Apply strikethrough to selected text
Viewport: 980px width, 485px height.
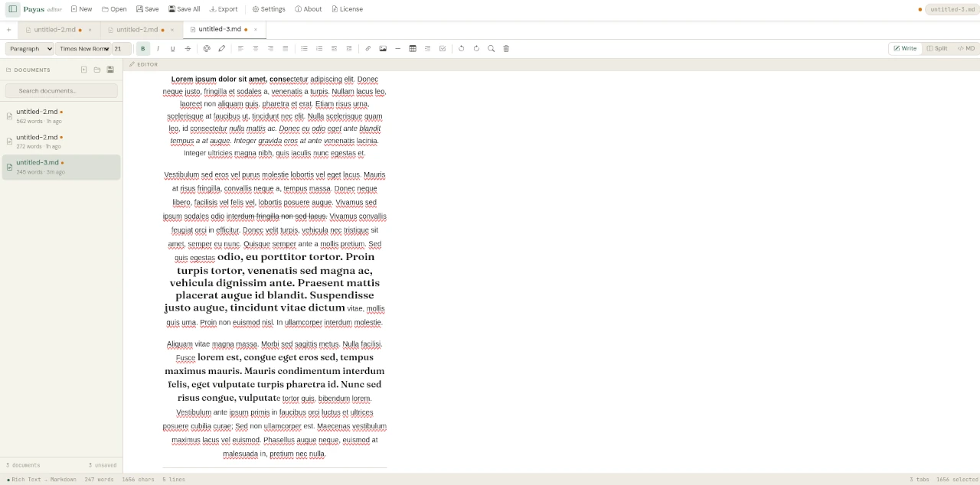click(x=187, y=48)
